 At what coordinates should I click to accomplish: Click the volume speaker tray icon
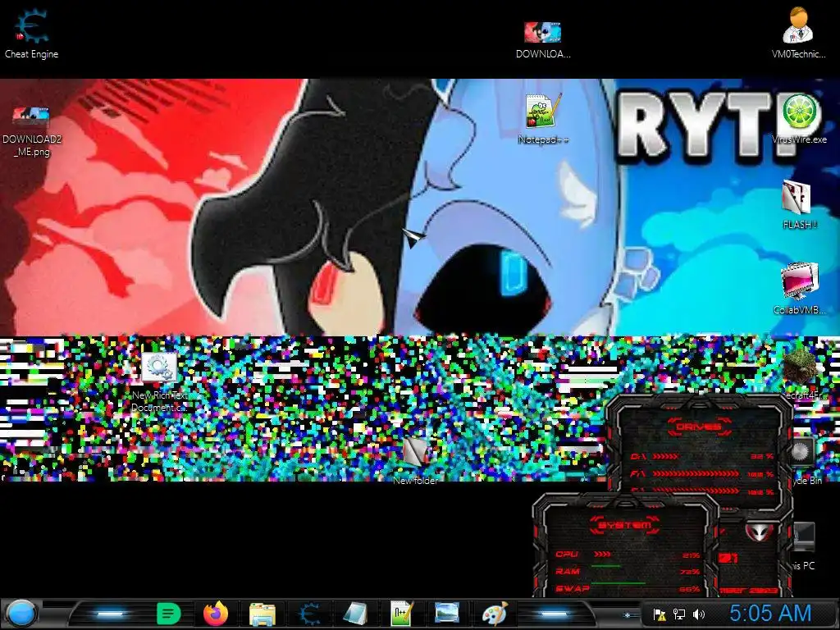699,614
